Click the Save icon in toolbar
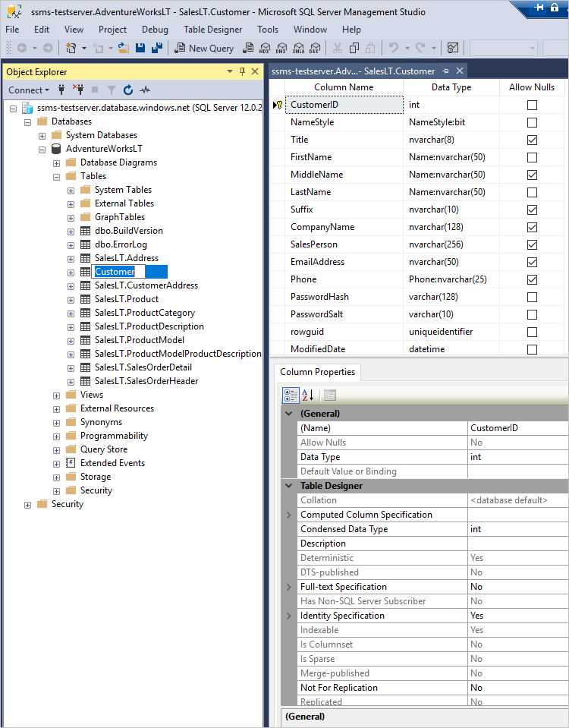569x728 pixels. point(140,48)
